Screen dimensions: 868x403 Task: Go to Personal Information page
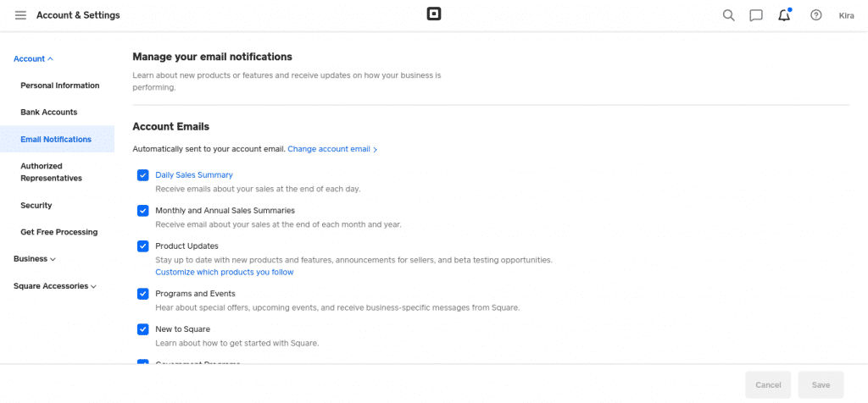[x=60, y=86]
